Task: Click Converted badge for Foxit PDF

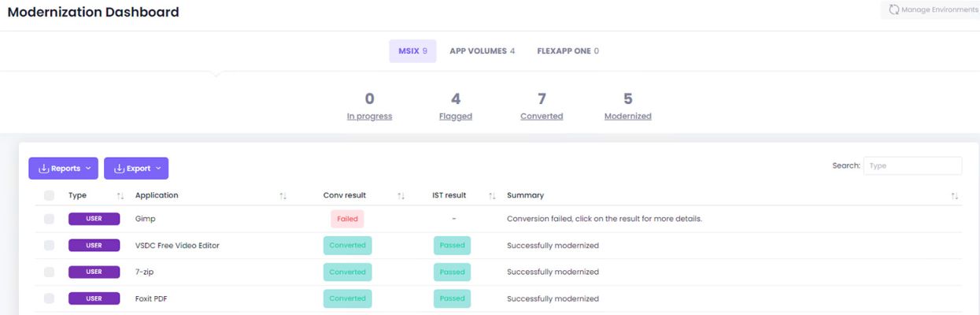Action: tap(347, 298)
